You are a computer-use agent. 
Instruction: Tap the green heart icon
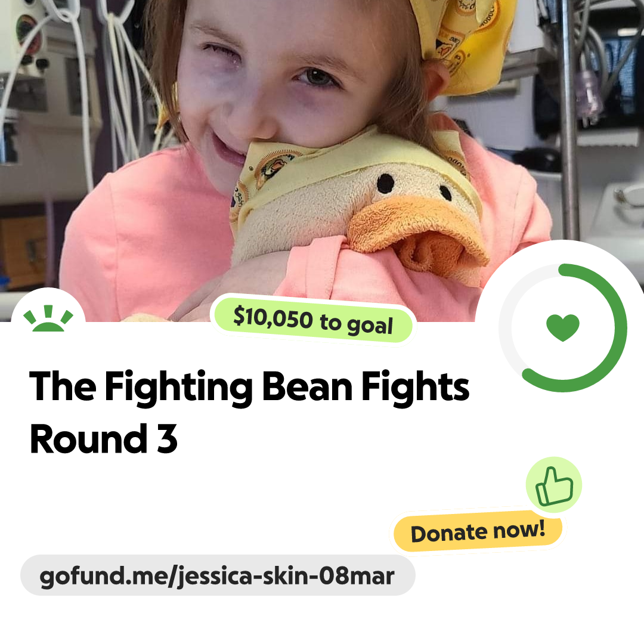coord(563,327)
